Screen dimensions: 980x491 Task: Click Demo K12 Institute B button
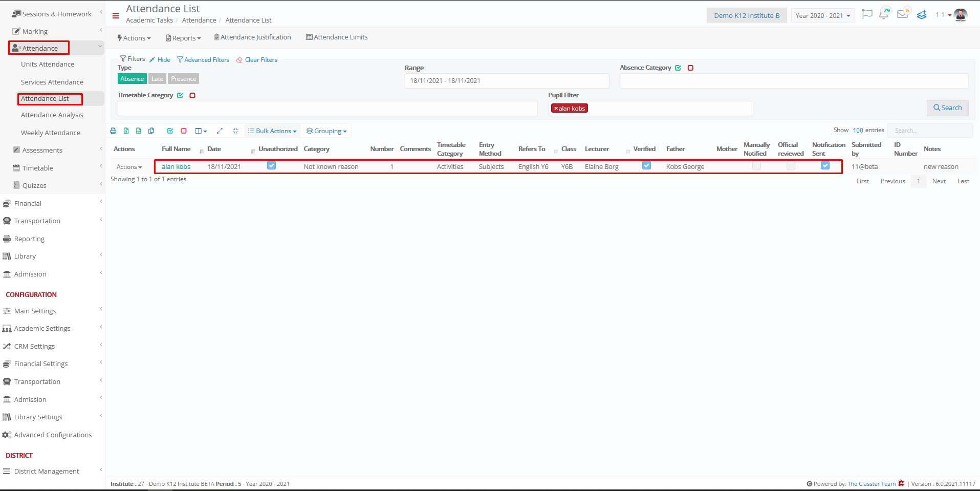coord(747,16)
